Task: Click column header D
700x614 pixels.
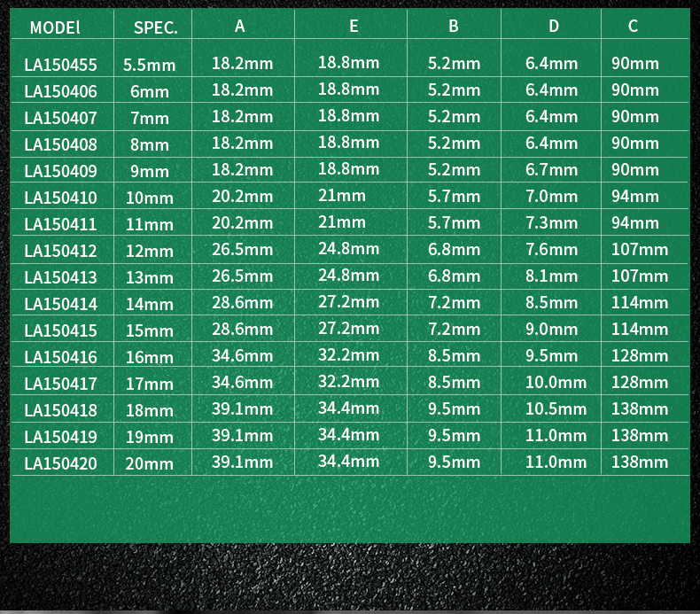Action: [554, 27]
